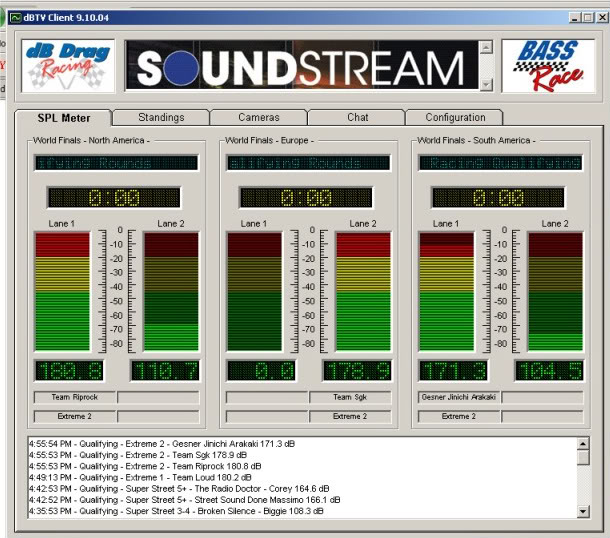Screen dimensions: 610x538
Task: Click the North America Lane 1 level meter
Action: tap(62, 292)
